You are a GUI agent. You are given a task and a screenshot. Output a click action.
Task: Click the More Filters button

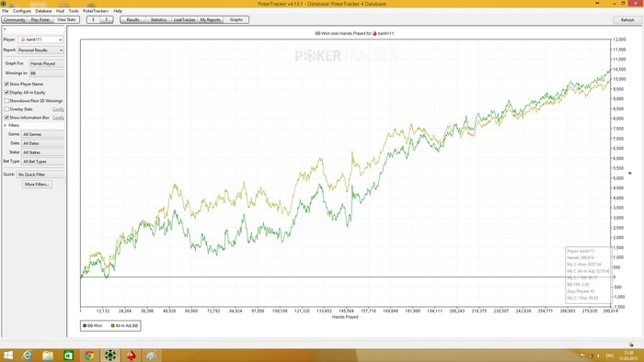[37, 185]
